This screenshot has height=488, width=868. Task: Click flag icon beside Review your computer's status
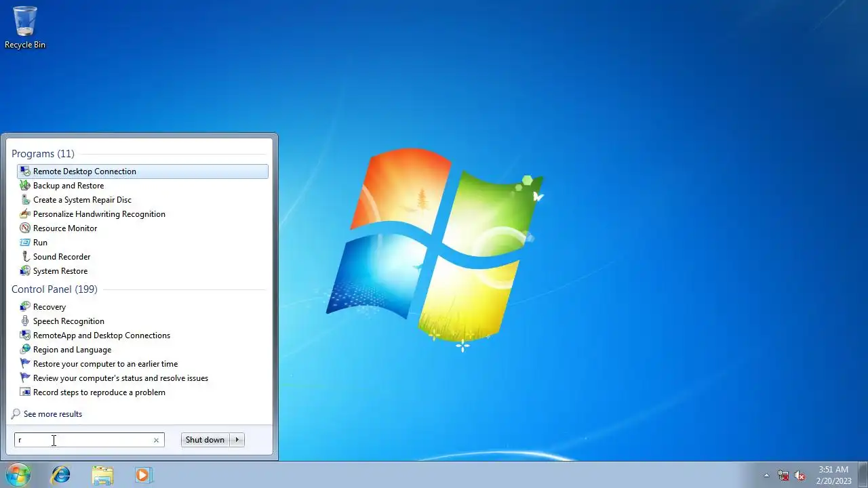coord(25,378)
